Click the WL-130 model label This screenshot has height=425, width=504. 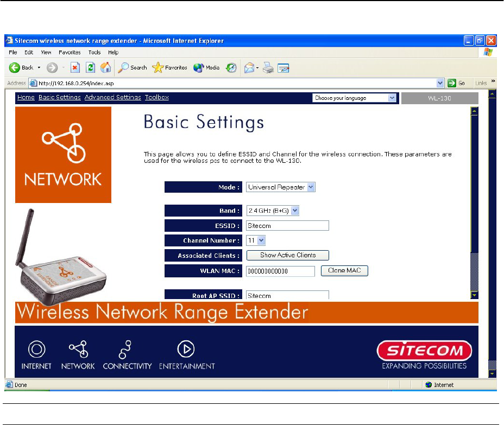click(x=439, y=98)
